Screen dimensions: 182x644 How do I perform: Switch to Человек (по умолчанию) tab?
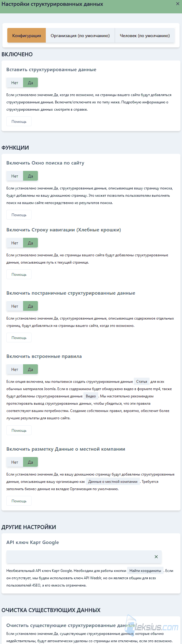pyautogui.click(x=145, y=36)
